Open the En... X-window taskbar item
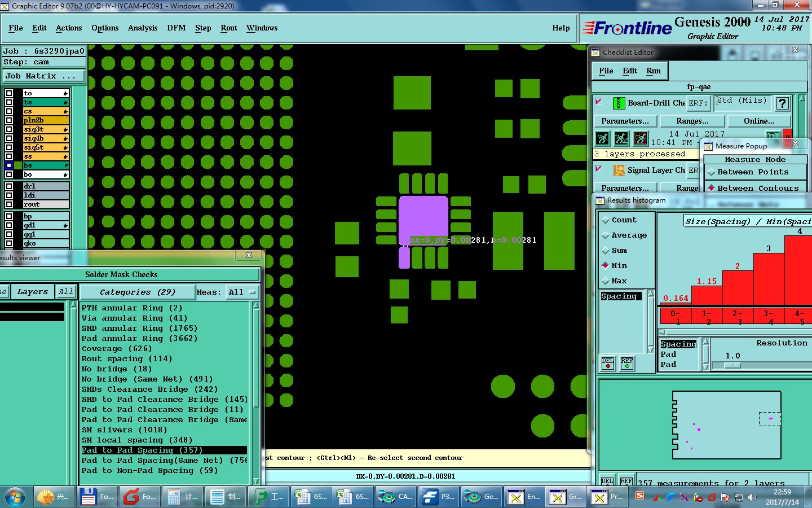Image resolution: width=812 pixels, height=508 pixels. point(523,497)
